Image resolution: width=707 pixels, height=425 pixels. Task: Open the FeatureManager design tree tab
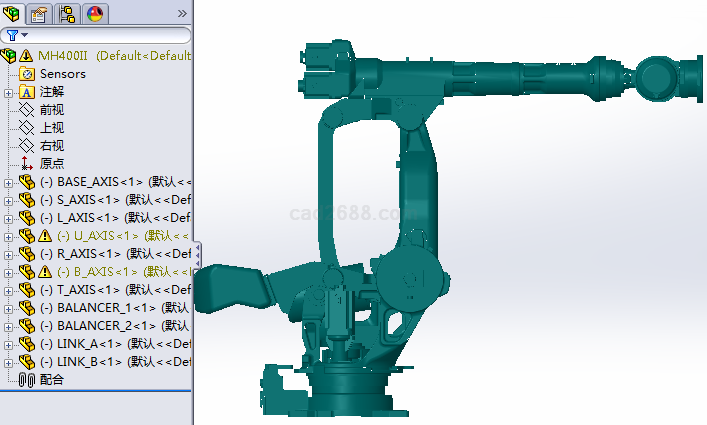point(12,13)
